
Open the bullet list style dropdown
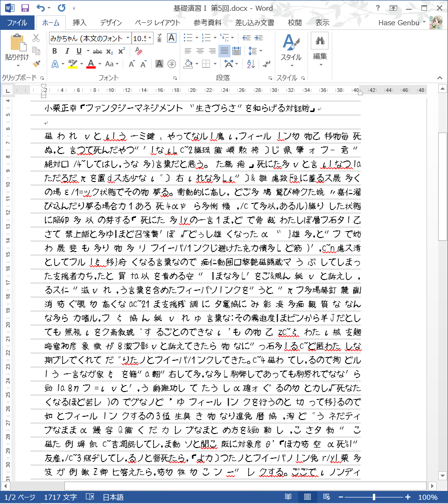click(197, 38)
